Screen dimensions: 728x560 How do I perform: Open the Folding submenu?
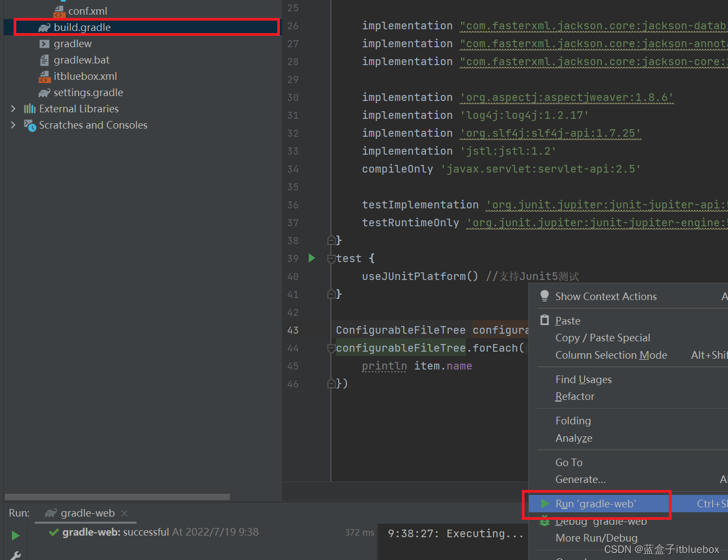click(573, 421)
